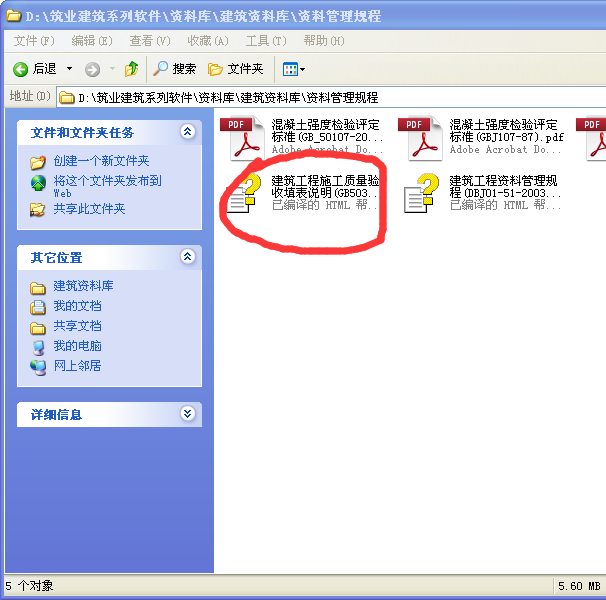This screenshot has height=600, width=606.
Task: Click the address bar path field
Action: coord(331,97)
